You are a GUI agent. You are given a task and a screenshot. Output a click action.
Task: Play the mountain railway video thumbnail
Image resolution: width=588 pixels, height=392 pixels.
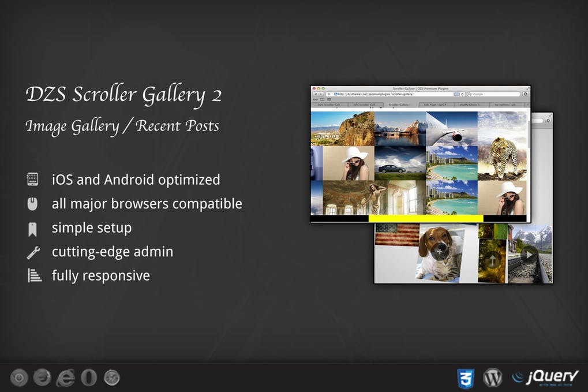pyautogui.click(x=529, y=255)
